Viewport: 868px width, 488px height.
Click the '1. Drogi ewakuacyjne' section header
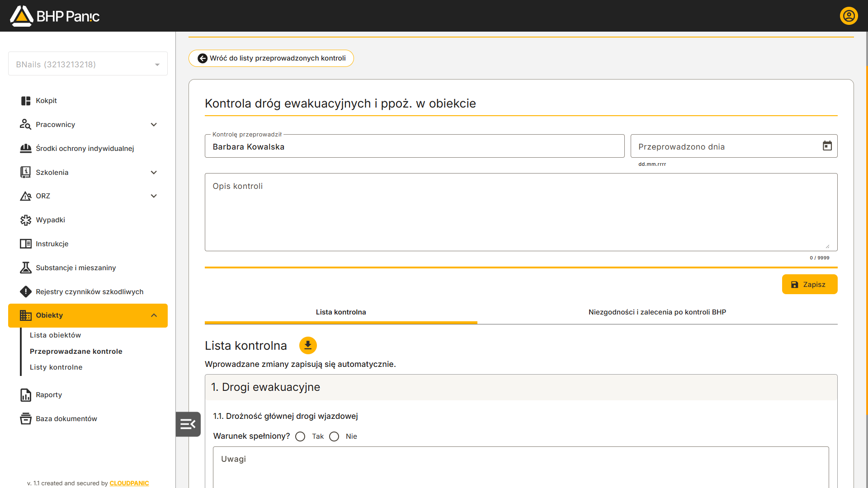click(521, 387)
